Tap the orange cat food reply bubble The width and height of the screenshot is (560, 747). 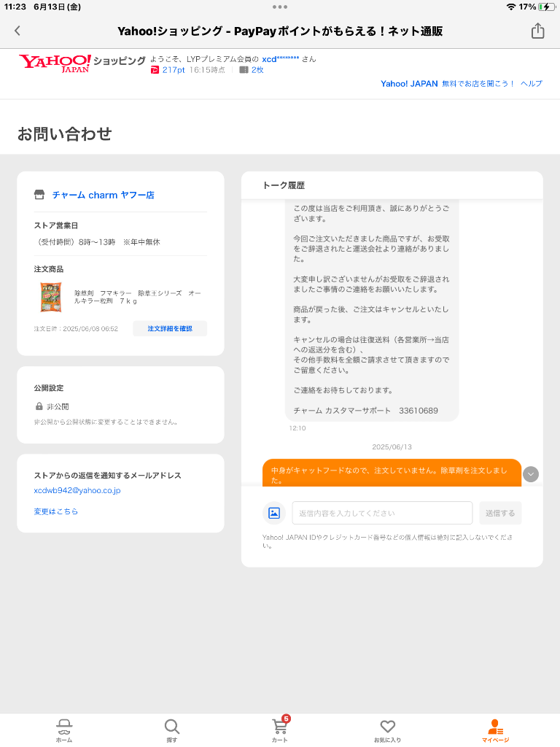pos(392,473)
